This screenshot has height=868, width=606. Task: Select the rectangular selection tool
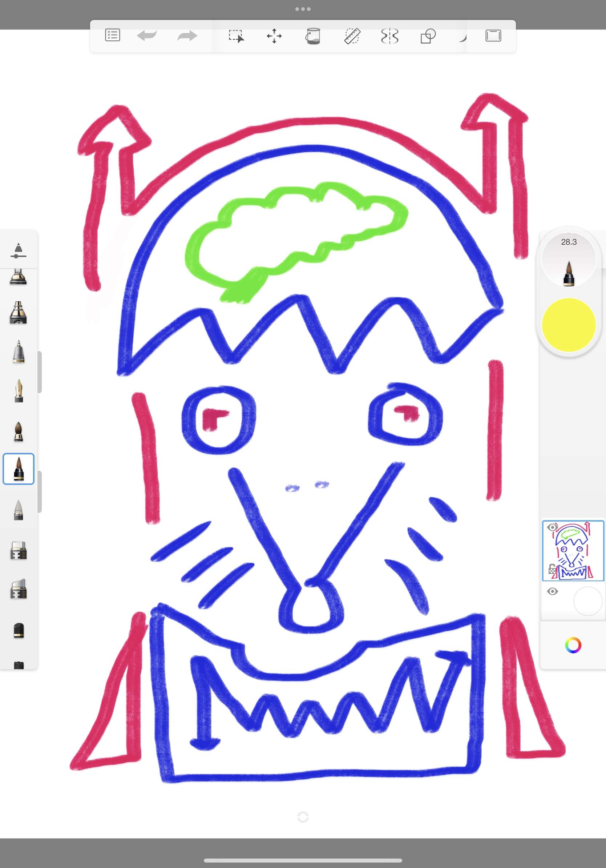[236, 36]
